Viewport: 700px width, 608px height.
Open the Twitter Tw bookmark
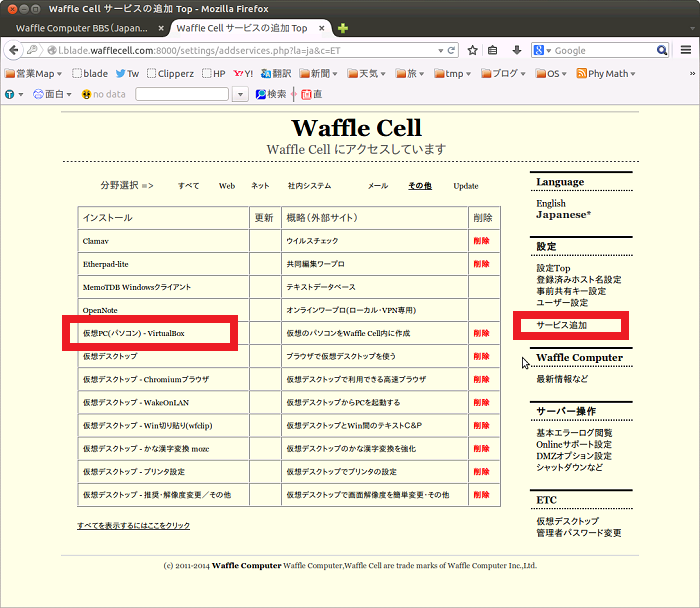click(x=127, y=74)
